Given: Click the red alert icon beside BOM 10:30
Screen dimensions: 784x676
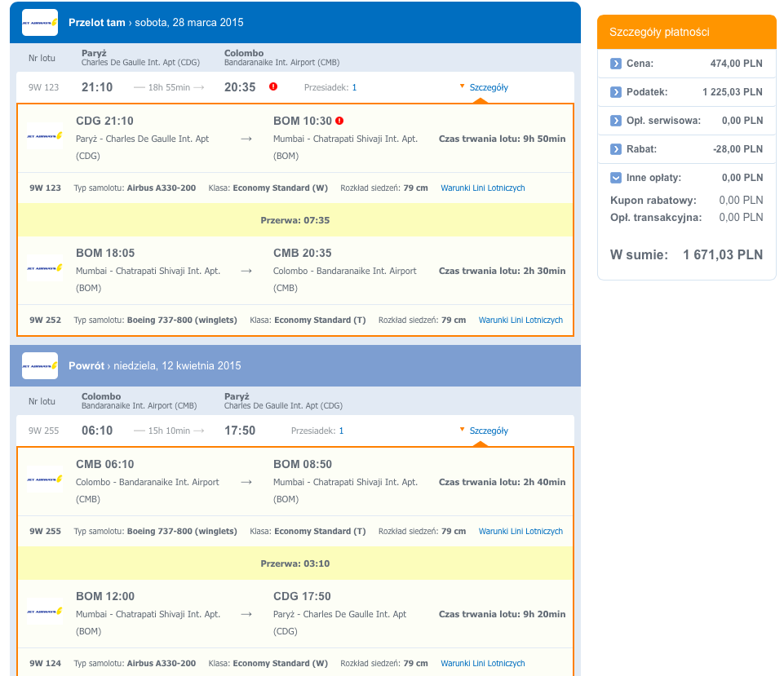Looking at the screenshot, I should click(339, 121).
